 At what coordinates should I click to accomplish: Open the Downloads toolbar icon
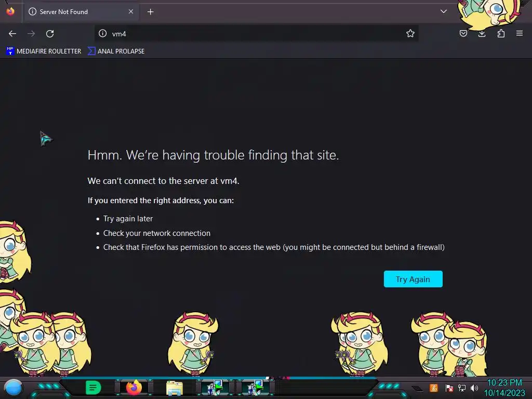point(482,33)
